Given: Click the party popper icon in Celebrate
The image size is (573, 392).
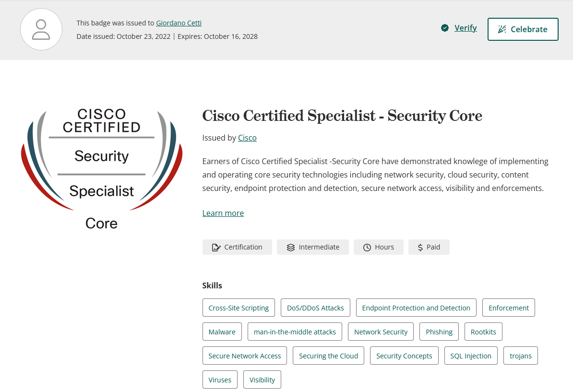Looking at the screenshot, I should coord(502,29).
